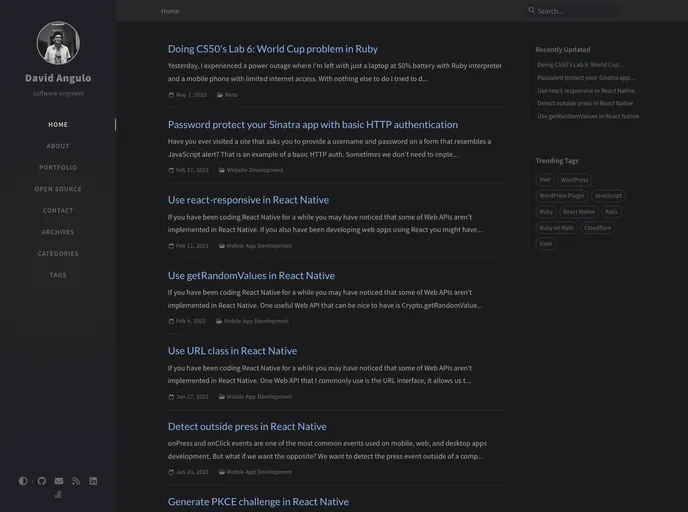
Task: Click calendar icon beside May 1, 2023
Action: (171, 95)
